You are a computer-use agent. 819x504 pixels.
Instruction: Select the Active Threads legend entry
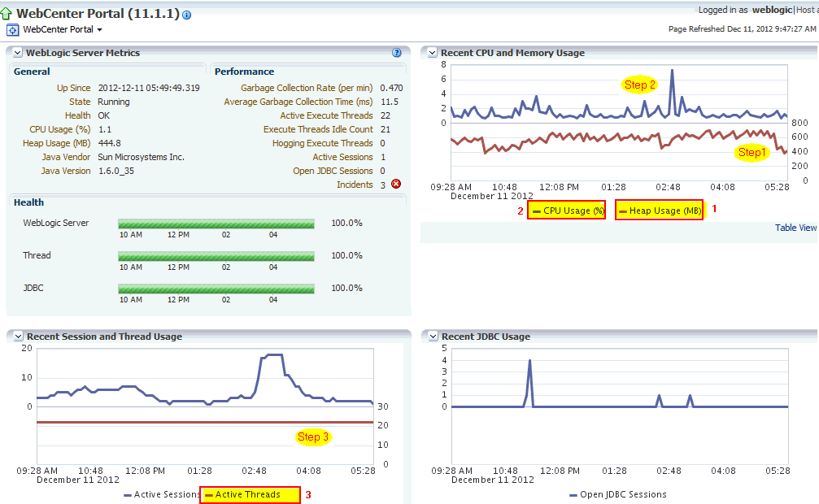pyautogui.click(x=243, y=494)
